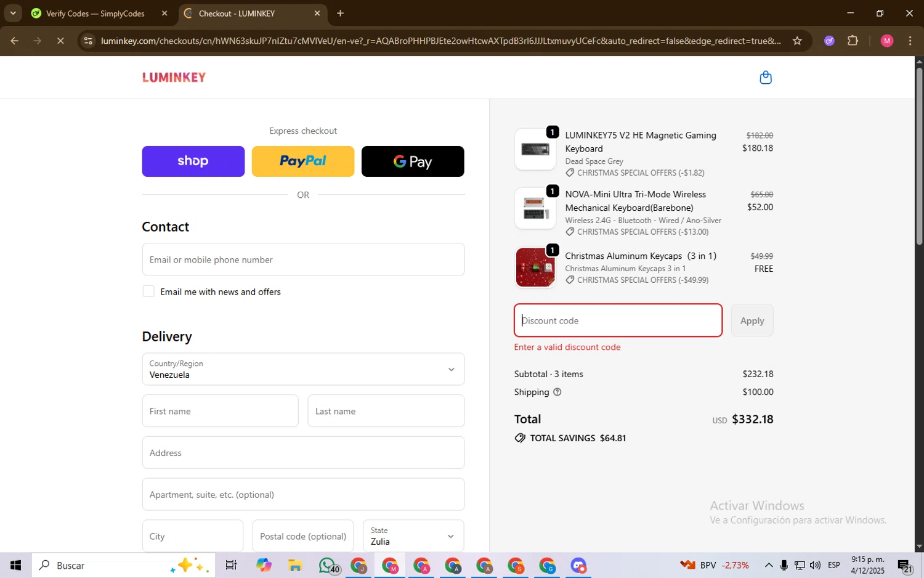Pay with PayPal button
924x578 pixels.
click(x=303, y=161)
